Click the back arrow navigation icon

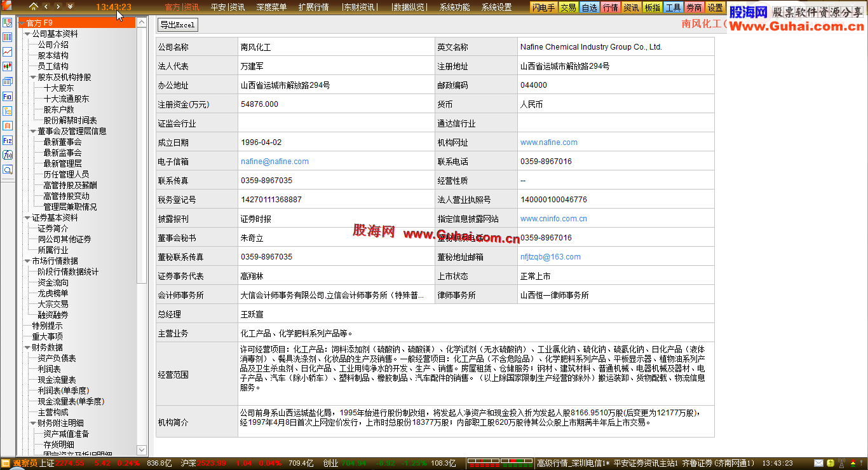pyautogui.click(x=46, y=7)
